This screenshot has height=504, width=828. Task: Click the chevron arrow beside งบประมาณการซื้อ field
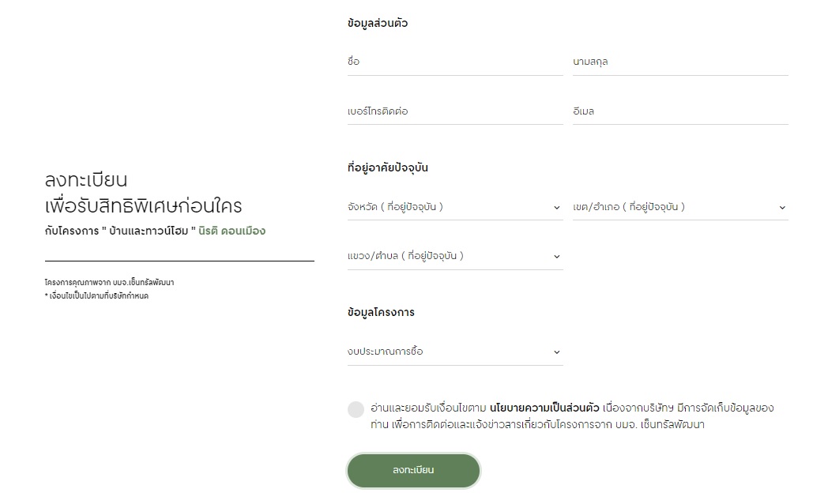556,352
